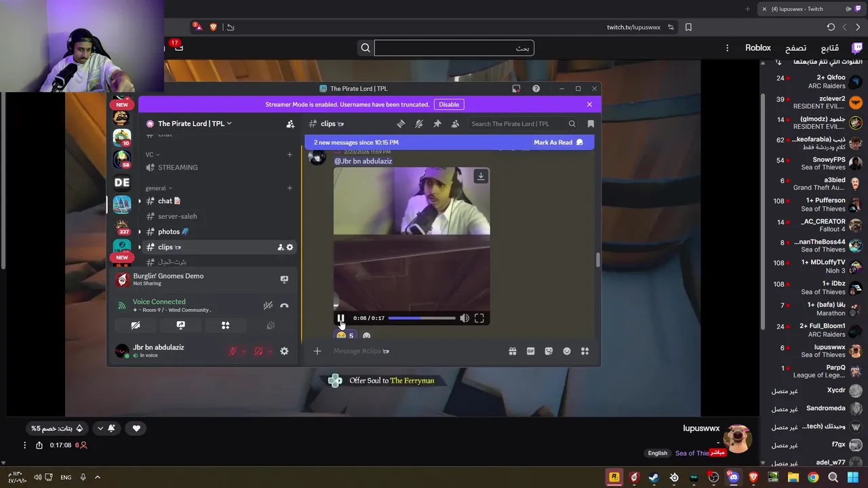Viewport: 868px width, 488px height.
Task: Share the Twitch stream
Action: tap(39, 445)
